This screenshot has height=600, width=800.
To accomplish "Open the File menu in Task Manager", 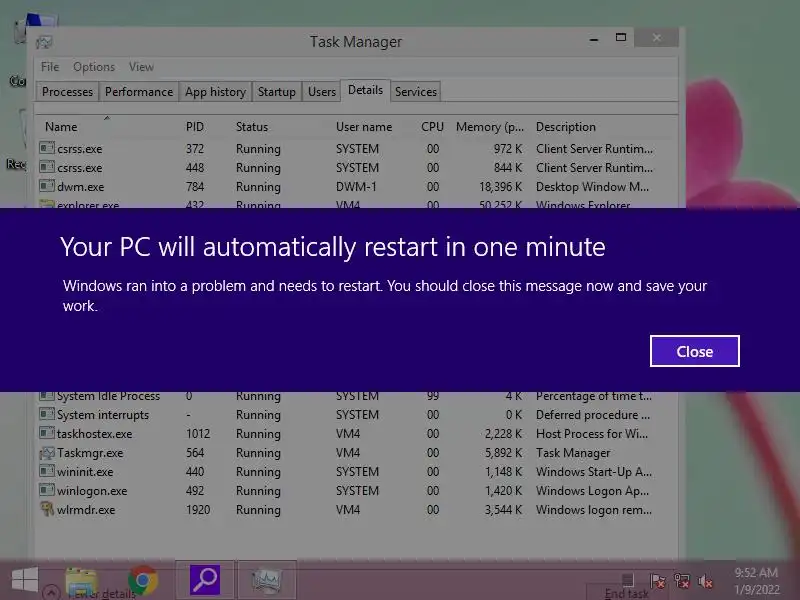I will click(50, 67).
